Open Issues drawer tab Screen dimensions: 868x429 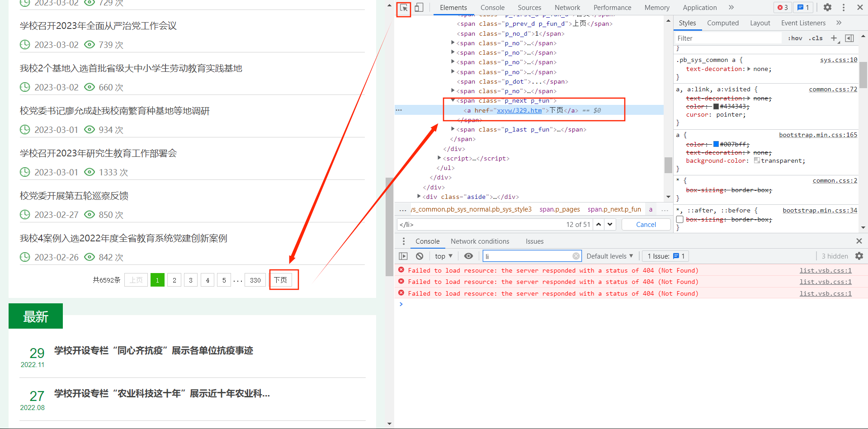tap(534, 241)
